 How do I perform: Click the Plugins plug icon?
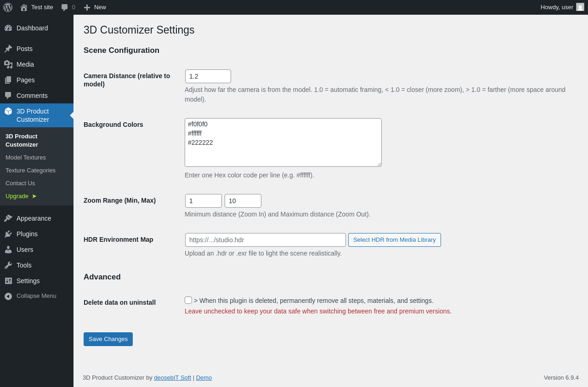[x=8, y=234]
